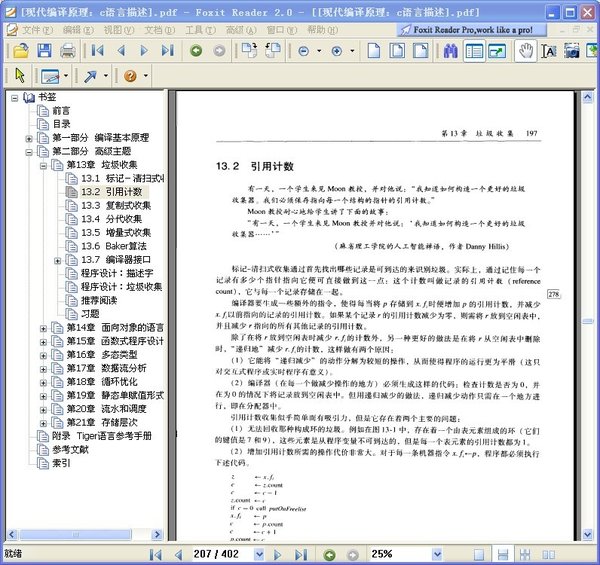Toggle the bookmarks navigation panel icon
Screen dimensions: 600x565
coord(474,51)
